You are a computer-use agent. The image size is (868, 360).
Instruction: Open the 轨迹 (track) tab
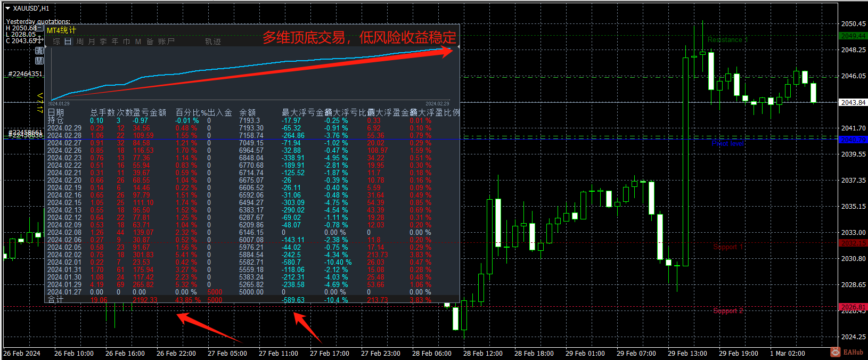(x=213, y=42)
